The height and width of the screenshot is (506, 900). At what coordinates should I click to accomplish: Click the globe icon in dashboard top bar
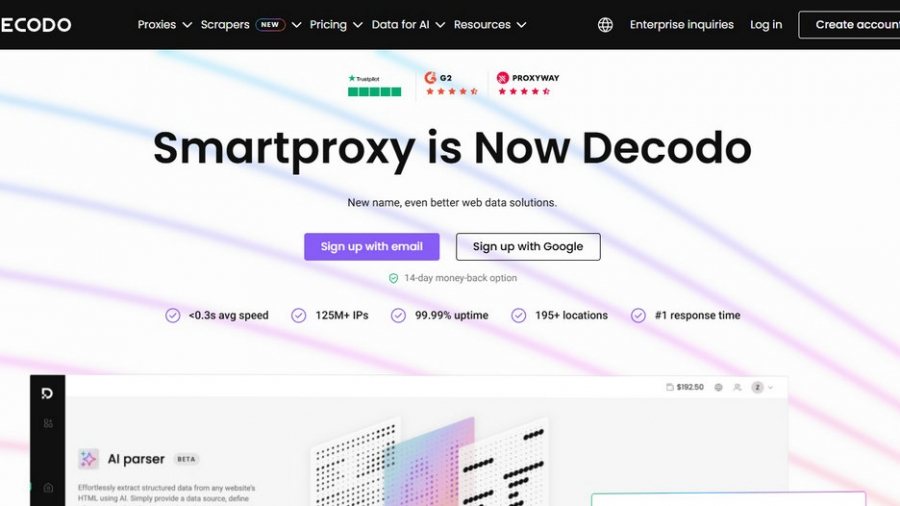tap(718, 387)
